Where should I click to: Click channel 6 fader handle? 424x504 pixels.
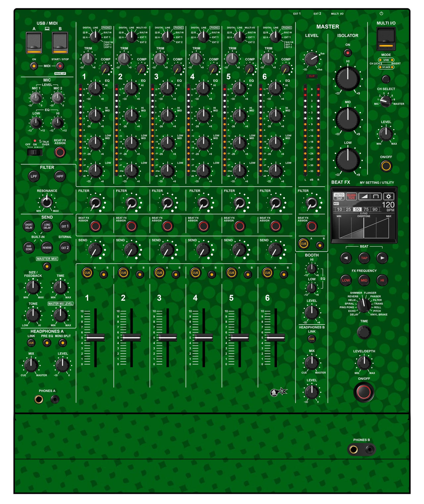click(x=276, y=337)
